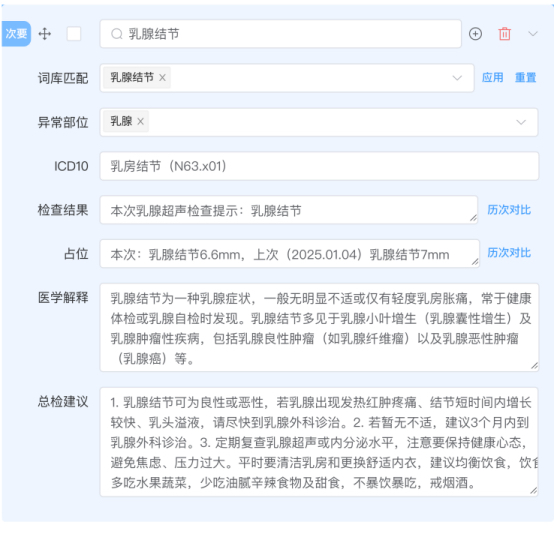Image resolution: width=554 pixels, height=540 pixels.
Task: Open the 词库匹配 dropdown arrow
Action: pyautogui.click(x=457, y=78)
